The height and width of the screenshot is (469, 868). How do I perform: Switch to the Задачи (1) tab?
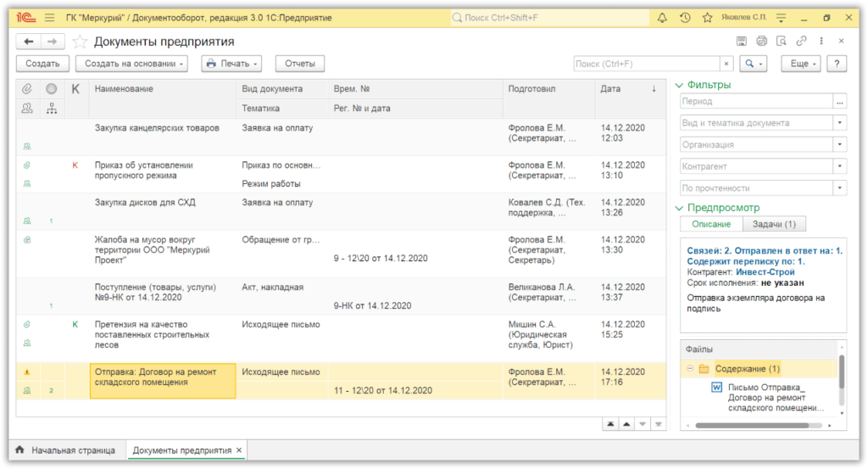[x=773, y=224]
